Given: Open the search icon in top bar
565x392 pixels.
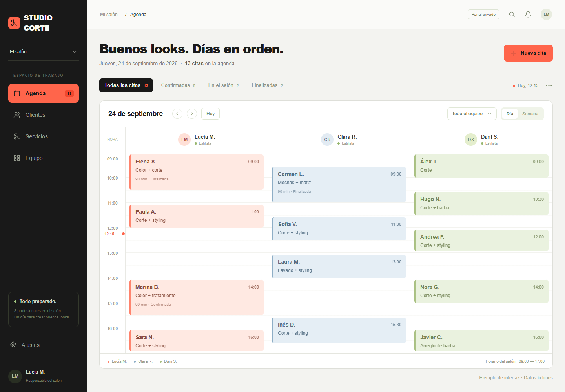Looking at the screenshot, I should tap(512, 15).
